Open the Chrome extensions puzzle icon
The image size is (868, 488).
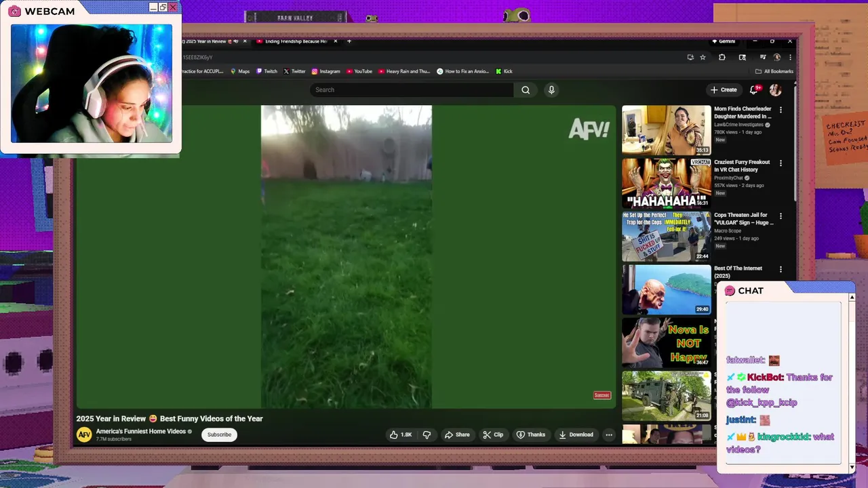point(722,58)
